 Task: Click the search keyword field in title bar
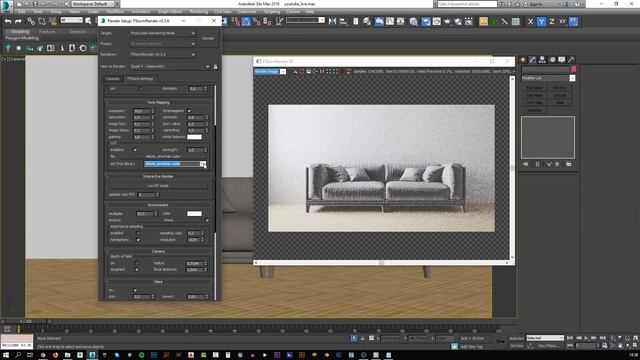point(467,4)
